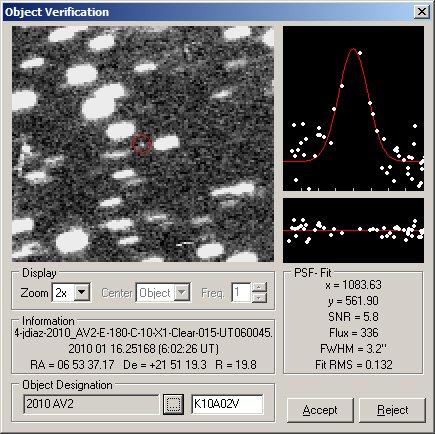
Task: Select the SNR = 5.8 text
Action: (x=353, y=317)
